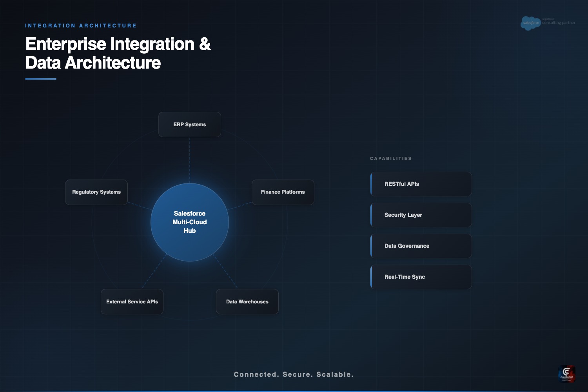The image size is (588, 392).
Task: Select the Regulatory Systems node
Action: (x=96, y=192)
